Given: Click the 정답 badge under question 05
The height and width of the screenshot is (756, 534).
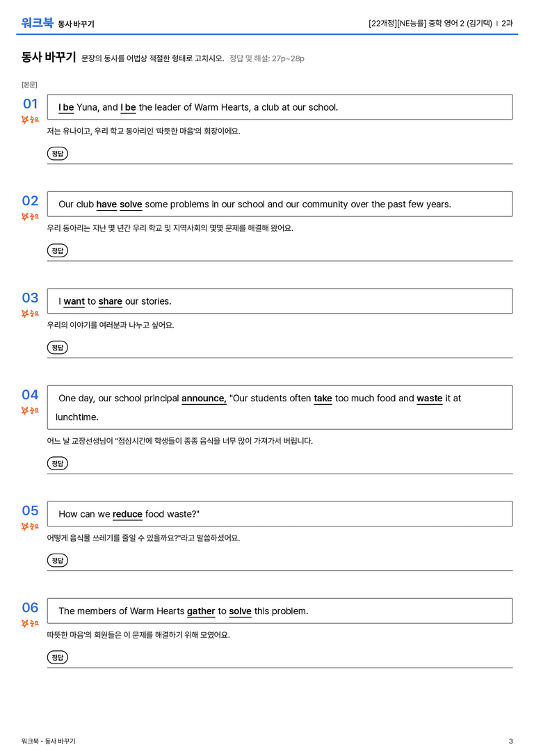Looking at the screenshot, I should (x=57, y=561).
